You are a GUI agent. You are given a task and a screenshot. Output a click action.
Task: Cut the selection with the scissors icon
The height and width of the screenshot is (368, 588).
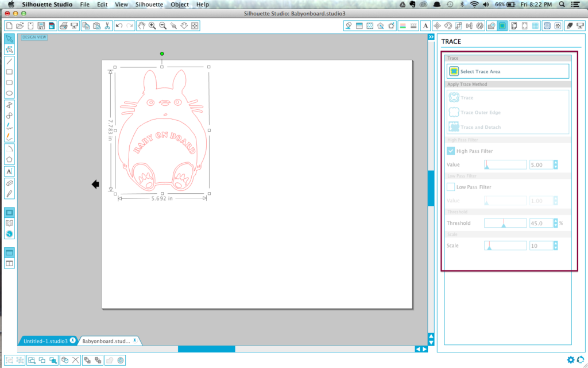[x=107, y=26]
